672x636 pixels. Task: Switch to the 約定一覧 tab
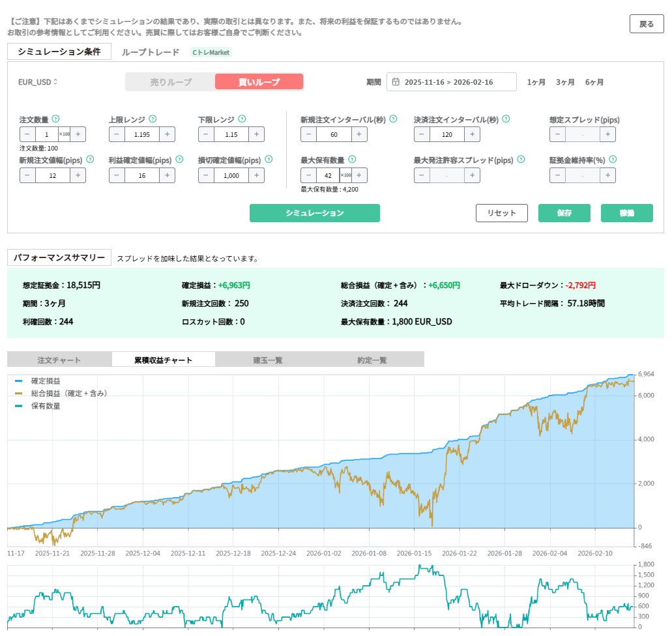coord(372,360)
